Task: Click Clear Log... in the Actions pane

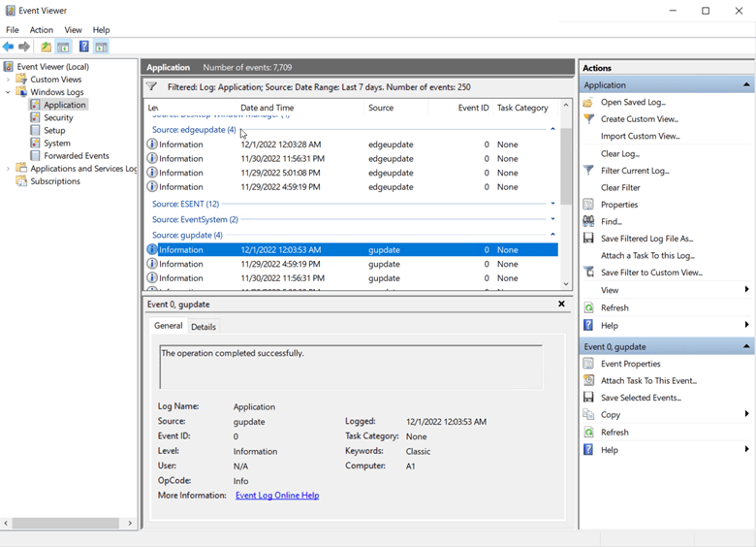Action: pyautogui.click(x=620, y=154)
